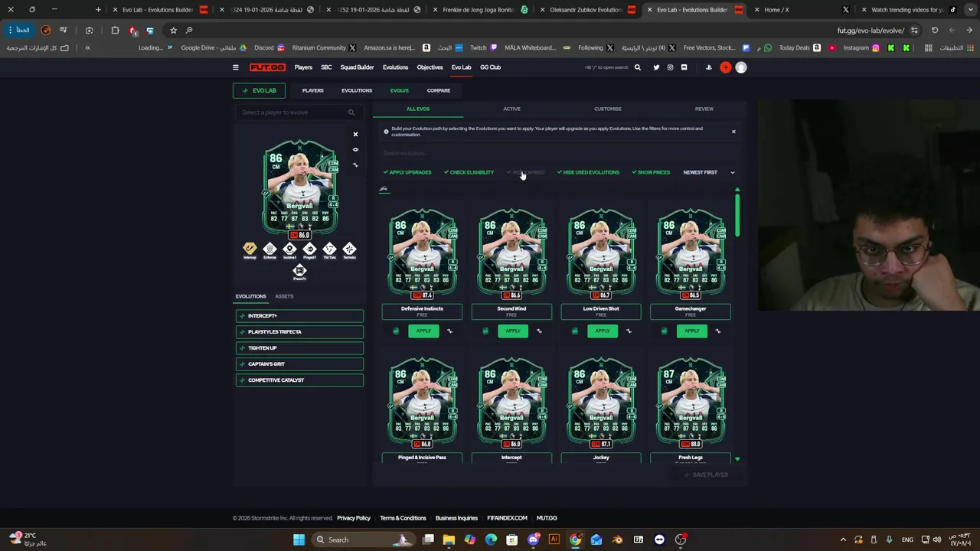Open SBC in top navigation
Screen dimensions: 980x551
click(326, 67)
